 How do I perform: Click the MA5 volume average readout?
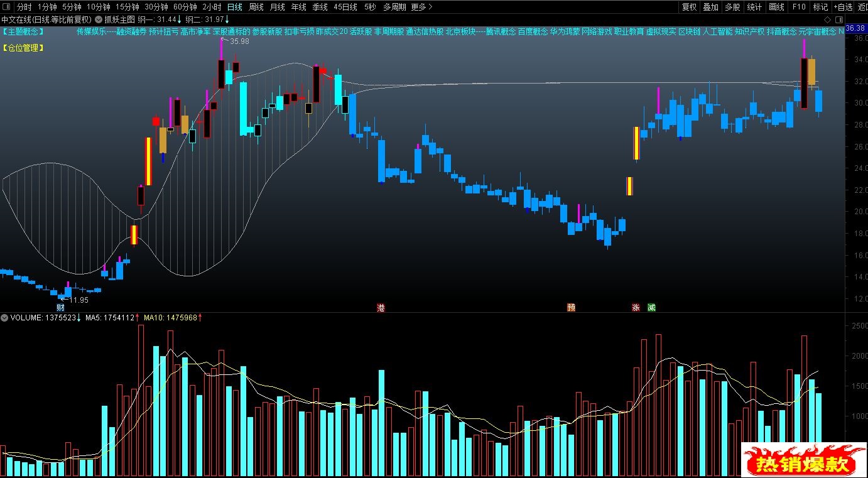tap(112, 318)
